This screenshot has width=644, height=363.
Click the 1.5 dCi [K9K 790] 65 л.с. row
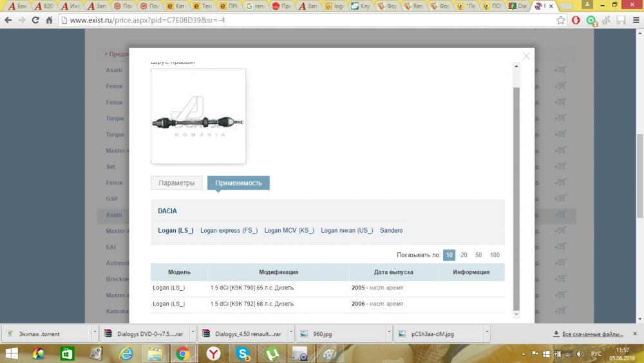coord(327,288)
